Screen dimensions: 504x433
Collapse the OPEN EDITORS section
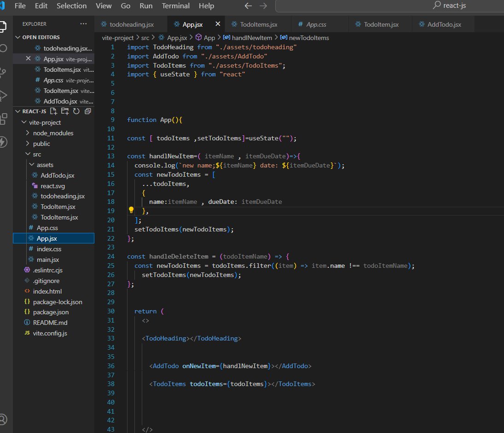[x=17, y=37]
